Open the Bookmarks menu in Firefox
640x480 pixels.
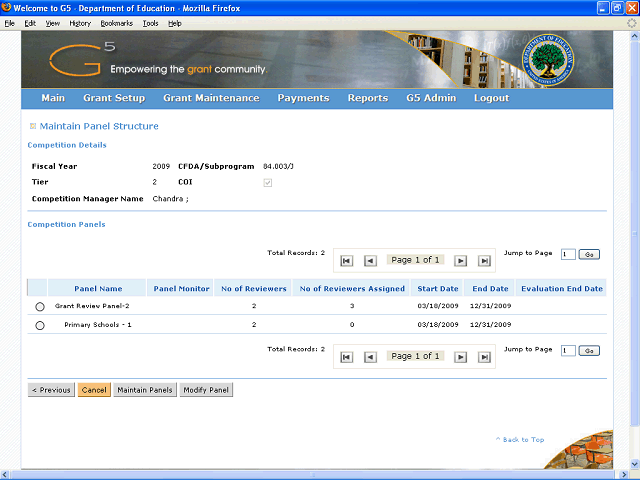point(116,22)
